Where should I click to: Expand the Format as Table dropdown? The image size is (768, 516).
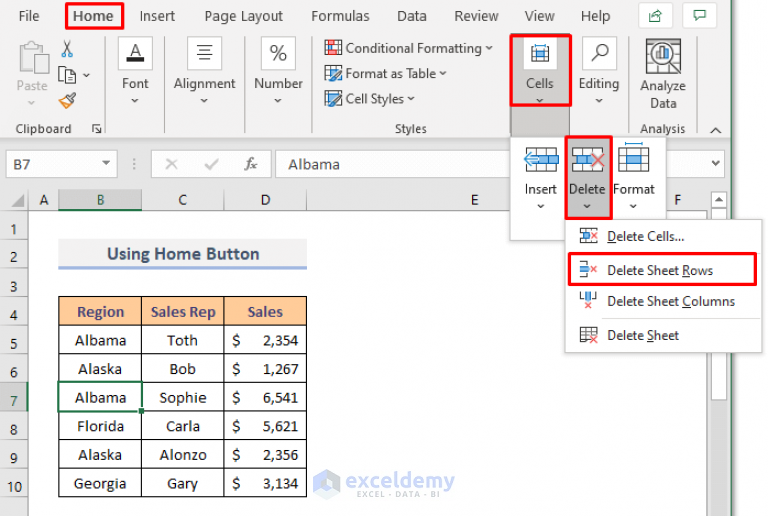pyautogui.click(x=443, y=73)
